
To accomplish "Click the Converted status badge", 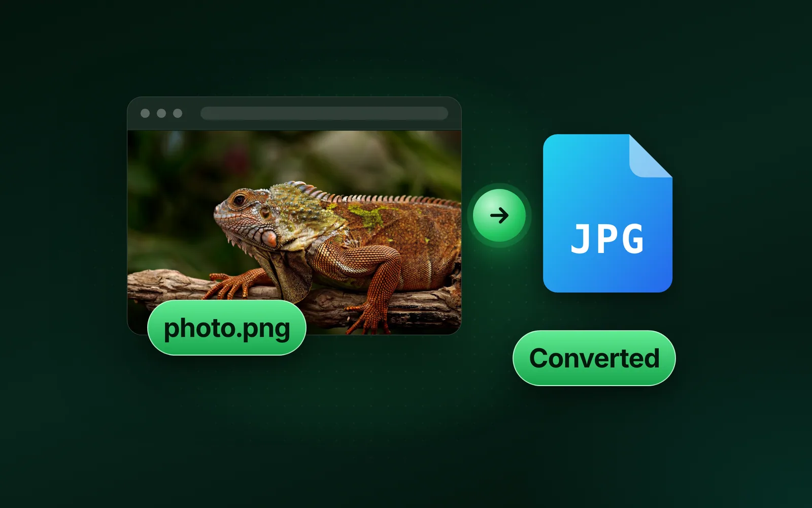I will coord(594,358).
